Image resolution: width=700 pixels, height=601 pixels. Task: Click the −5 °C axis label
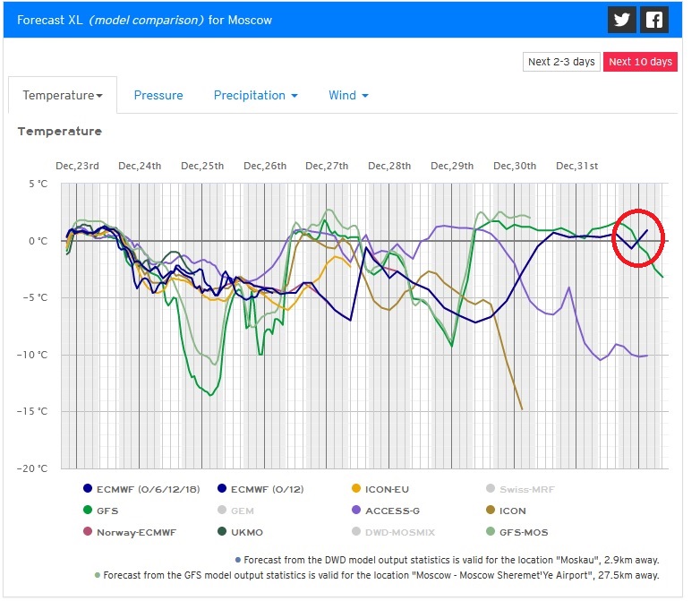pyautogui.click(x=35, y=297)
